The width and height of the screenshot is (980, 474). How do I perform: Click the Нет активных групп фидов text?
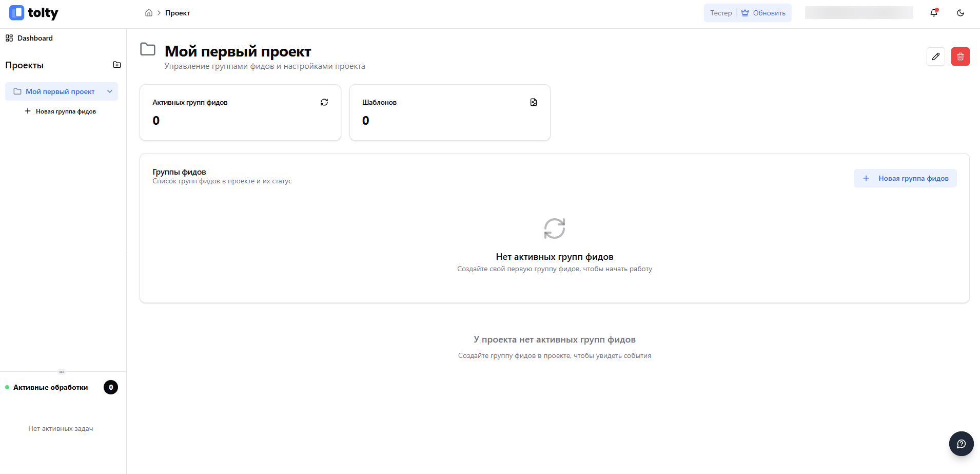(x=555, y=257)
